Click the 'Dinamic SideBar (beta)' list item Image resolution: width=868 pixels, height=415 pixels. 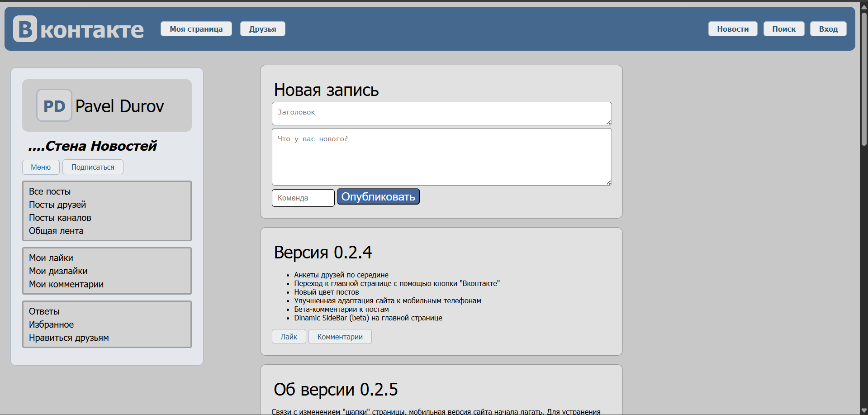tap(368, 318)
